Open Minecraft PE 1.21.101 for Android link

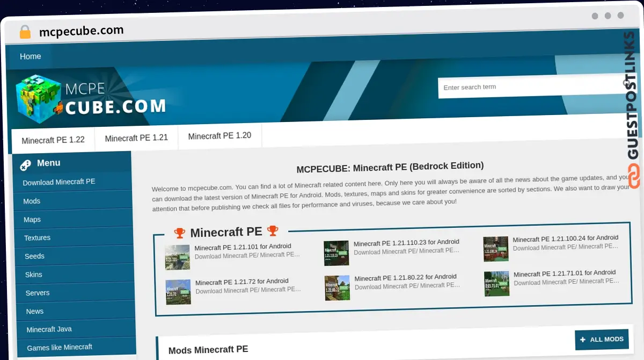pyautogui.click(x=243, y=247)
